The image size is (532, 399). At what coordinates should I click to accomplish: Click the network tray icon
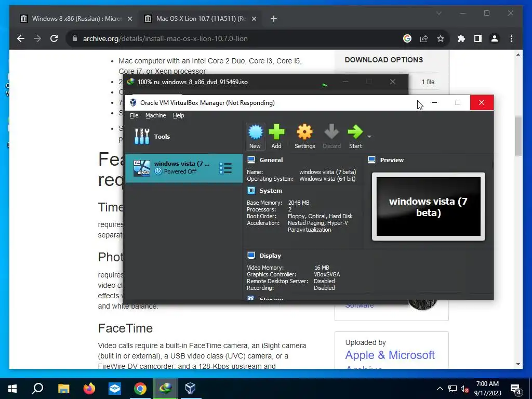[453, 389]
